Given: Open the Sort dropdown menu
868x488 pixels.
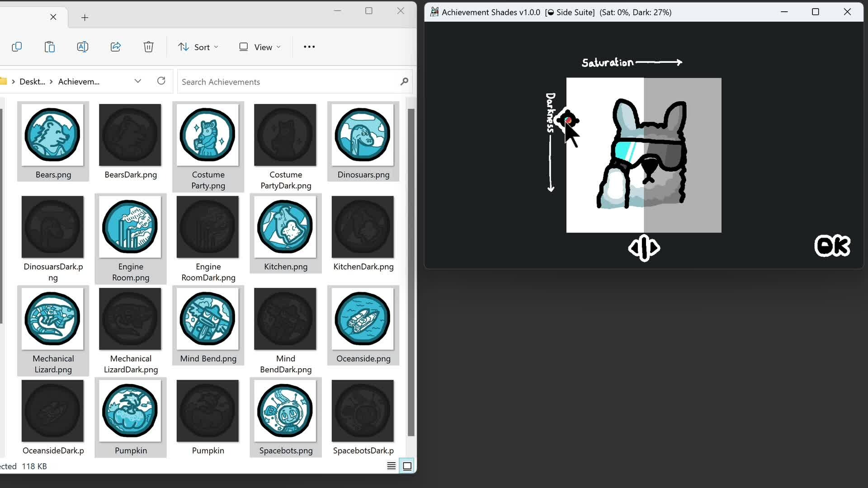Looking at the screenshot, I should click(x=198, y=47).
